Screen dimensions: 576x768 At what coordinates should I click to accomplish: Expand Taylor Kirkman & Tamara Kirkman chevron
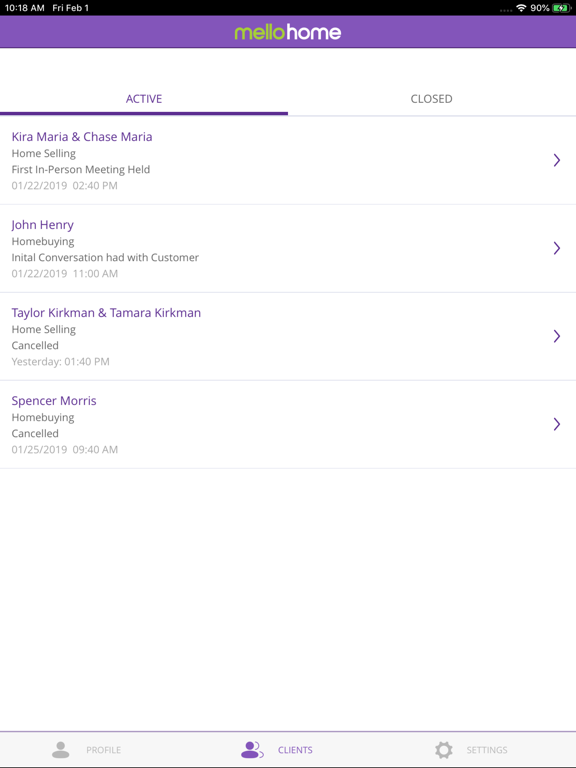[557, 336]
